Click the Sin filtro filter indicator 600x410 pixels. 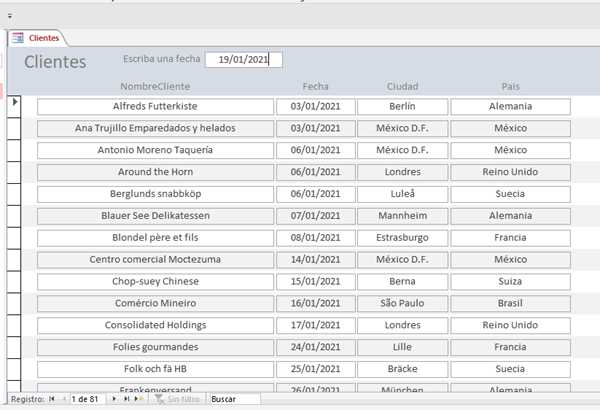point(178,399)
